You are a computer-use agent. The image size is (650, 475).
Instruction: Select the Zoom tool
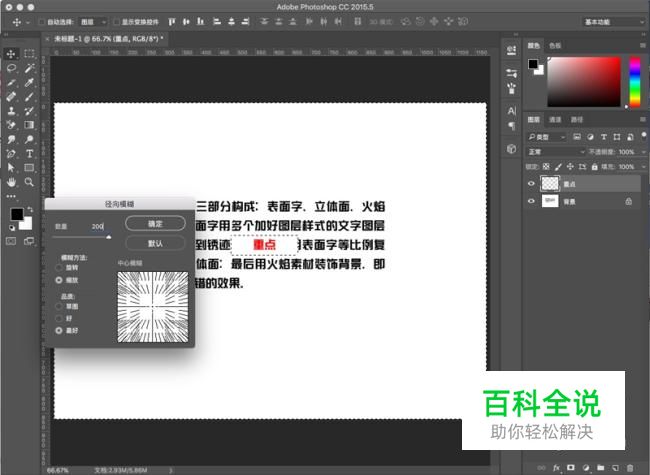tap(29, 182)
